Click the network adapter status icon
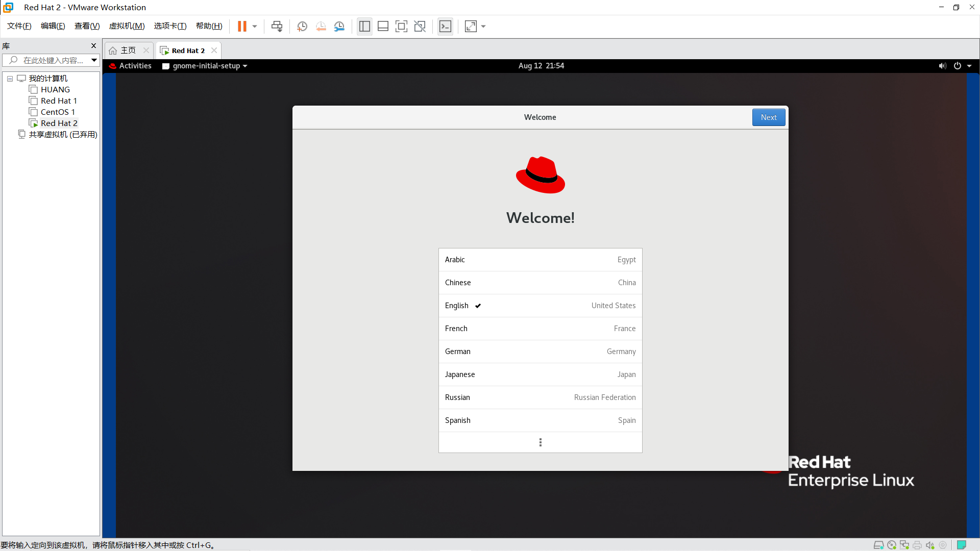 point(904,545)
